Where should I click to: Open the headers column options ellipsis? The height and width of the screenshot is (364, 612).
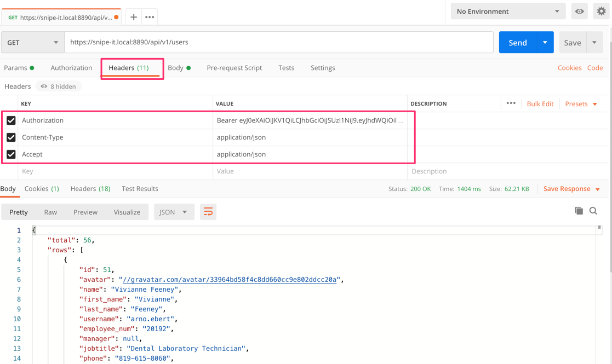(511, 103)
